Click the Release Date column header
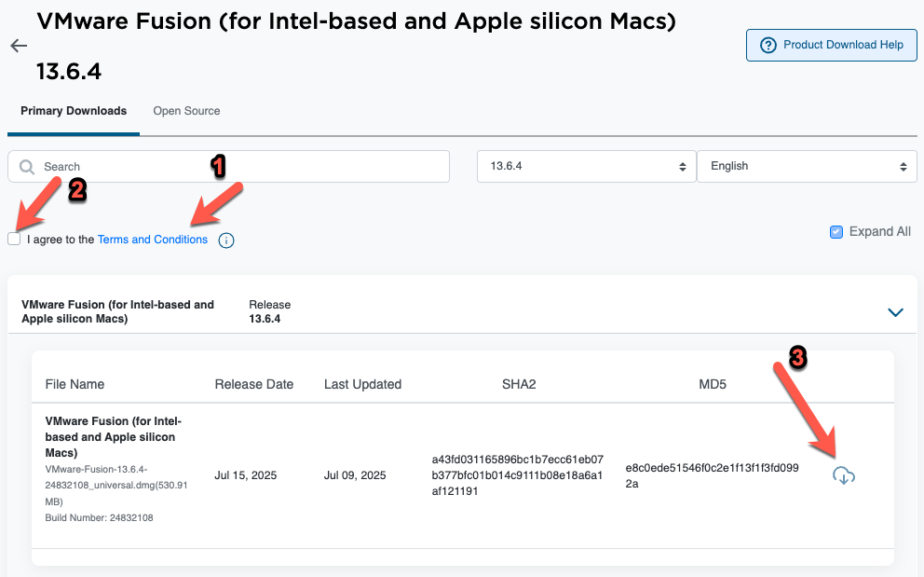The width and height of the screenshot is (924, 577). point(253,384)
